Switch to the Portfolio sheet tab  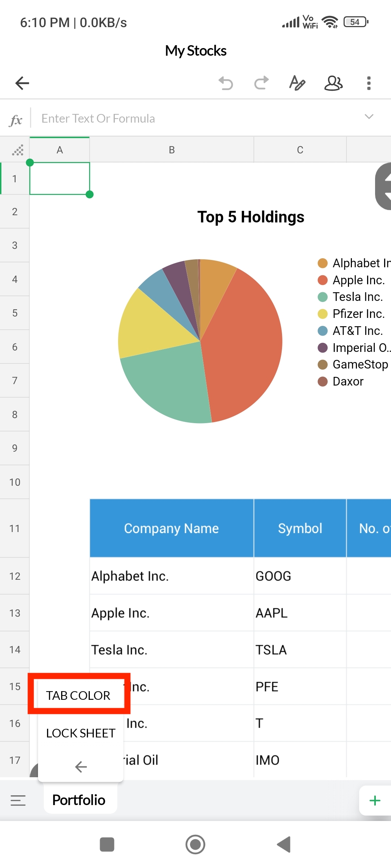click(x=79, y=800)
